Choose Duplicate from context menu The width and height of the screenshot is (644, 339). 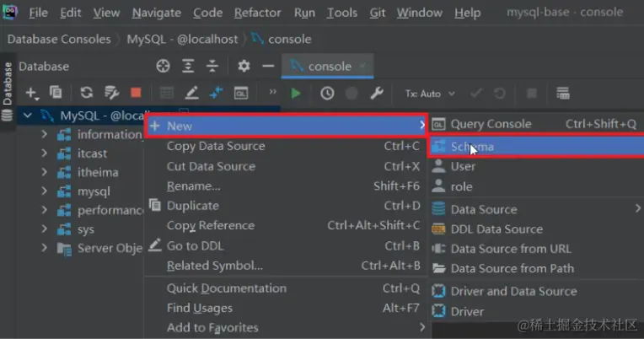coord(287,206)
